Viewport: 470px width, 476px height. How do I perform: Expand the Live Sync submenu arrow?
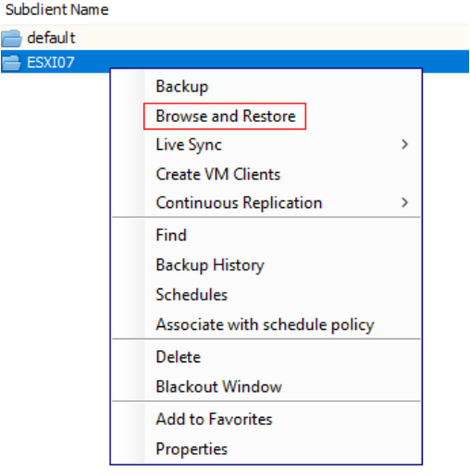coord(405,144)
